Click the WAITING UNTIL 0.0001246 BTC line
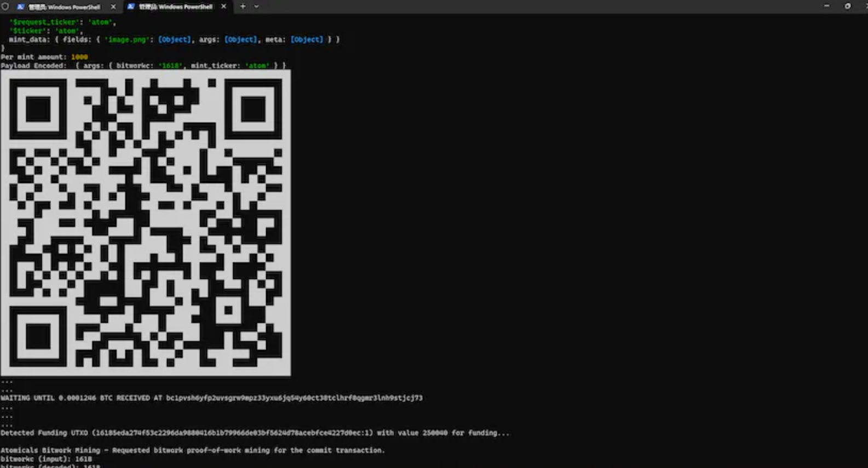868x468 pixels. tap(211, 398)
